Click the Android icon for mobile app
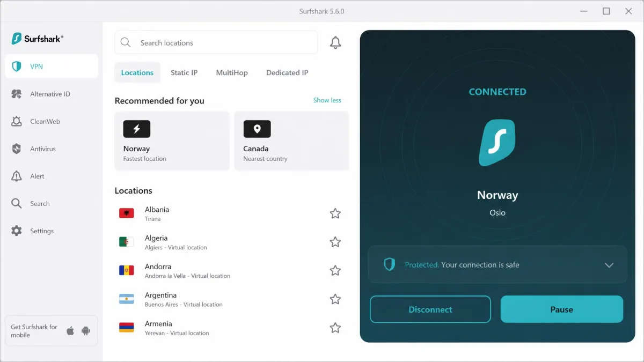Screen dimensions: 644x362 86,331
